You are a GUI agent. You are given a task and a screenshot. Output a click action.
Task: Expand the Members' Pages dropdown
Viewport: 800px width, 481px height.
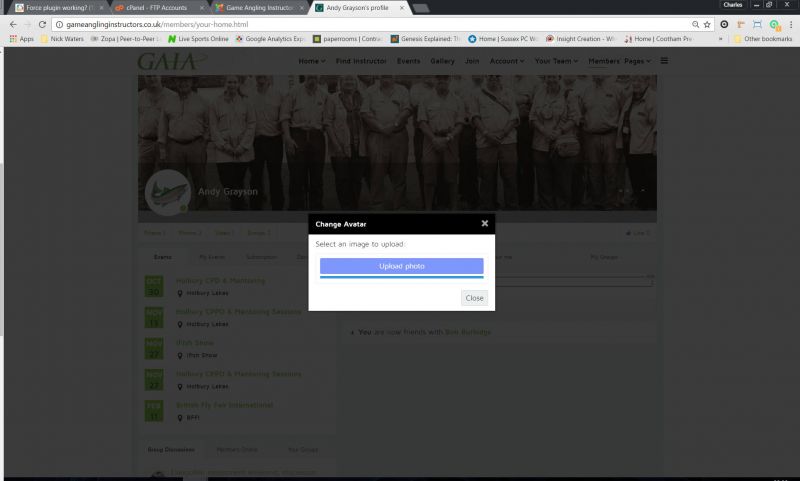[619, 61]
